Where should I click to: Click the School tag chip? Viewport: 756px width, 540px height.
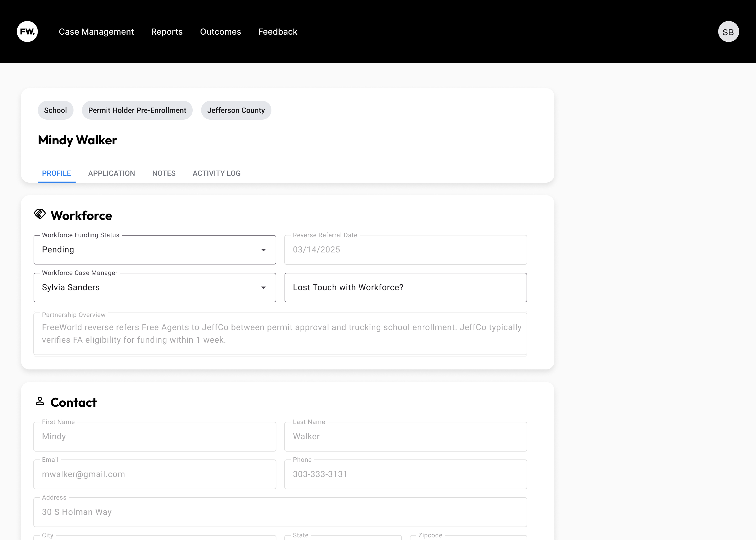56,110
